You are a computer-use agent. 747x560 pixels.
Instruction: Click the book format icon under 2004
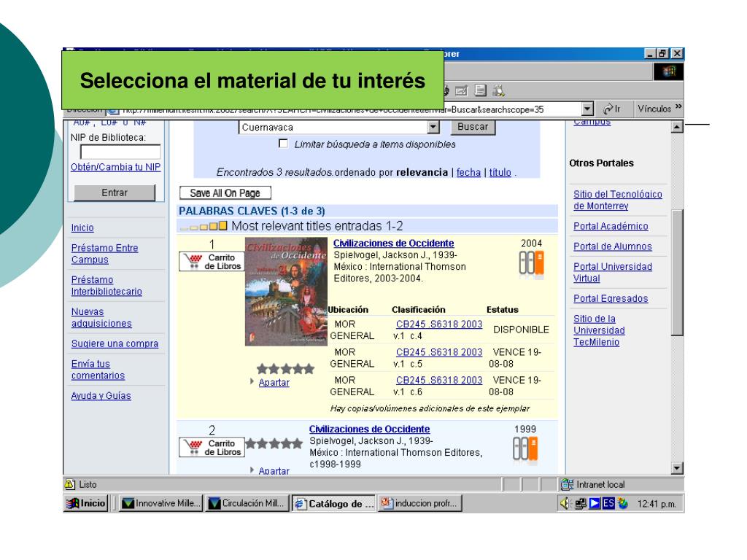[x=531, y=263]
